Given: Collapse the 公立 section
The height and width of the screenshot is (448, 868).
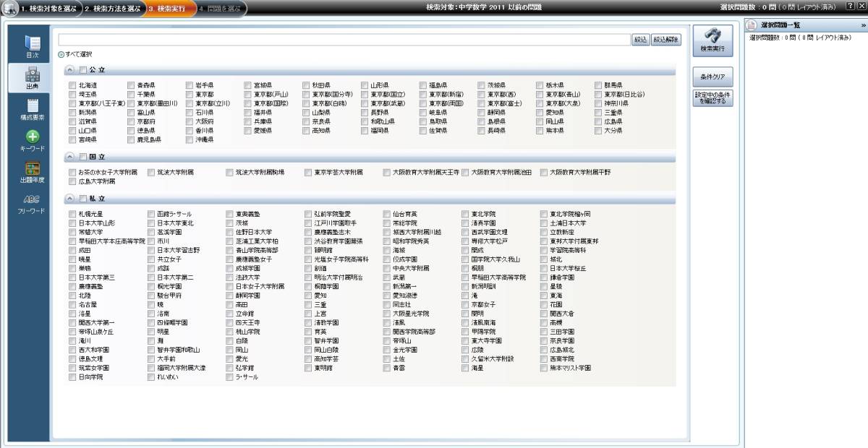Looking at the screenshot, I should [x=69, y=70].
